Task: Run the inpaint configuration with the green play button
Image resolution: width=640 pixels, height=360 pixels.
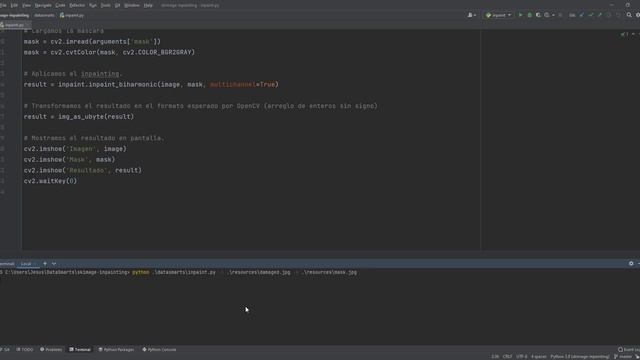Action: click(x=520, y=15)
